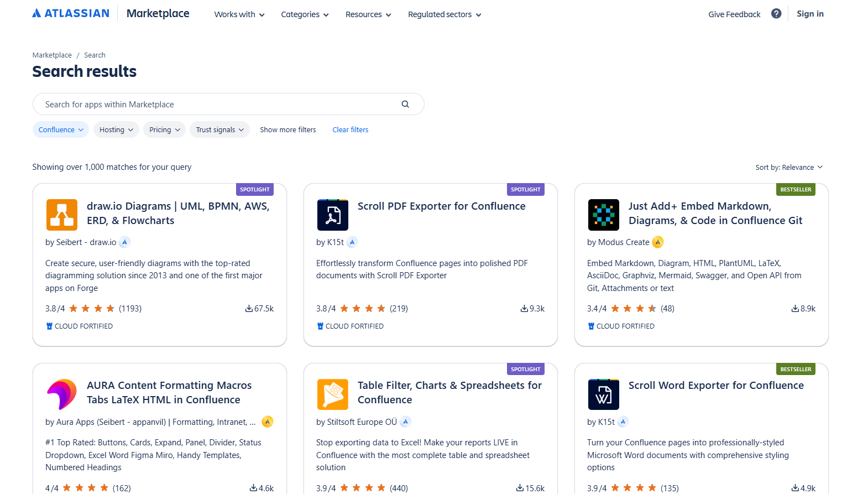Click Cloud Fortified icon on Just Add+ card
This screenshot has height=494, width=868.
coord(591,326)
